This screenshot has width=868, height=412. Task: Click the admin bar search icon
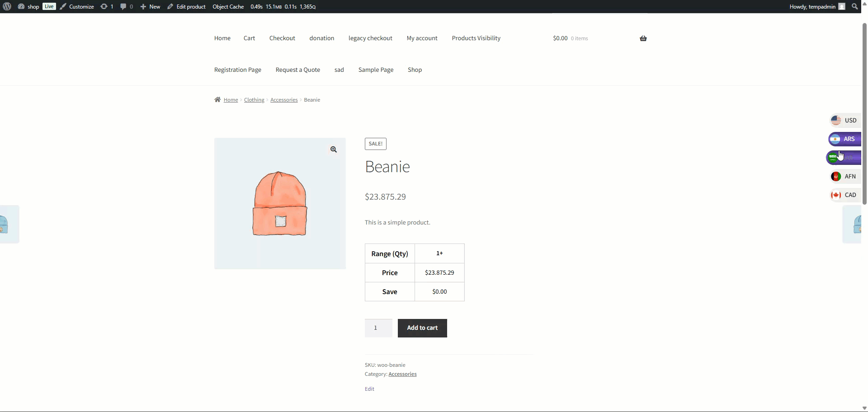click(x=854, y=6)
